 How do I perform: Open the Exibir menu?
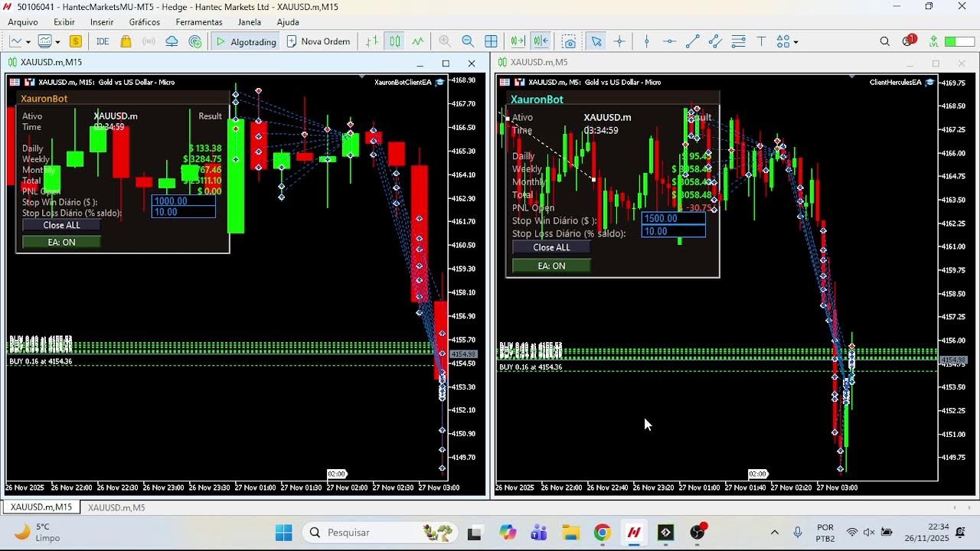(x=64, y=22)
